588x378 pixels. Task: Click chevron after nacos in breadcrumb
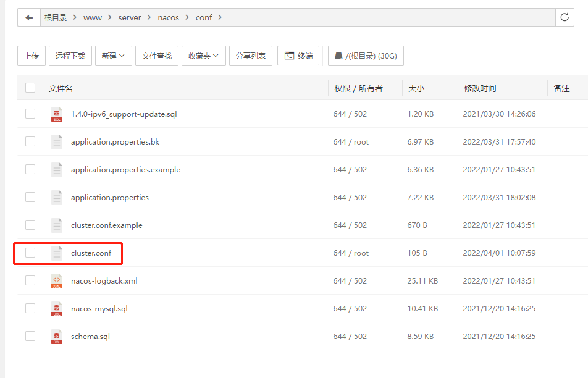(x=187, y=17)
